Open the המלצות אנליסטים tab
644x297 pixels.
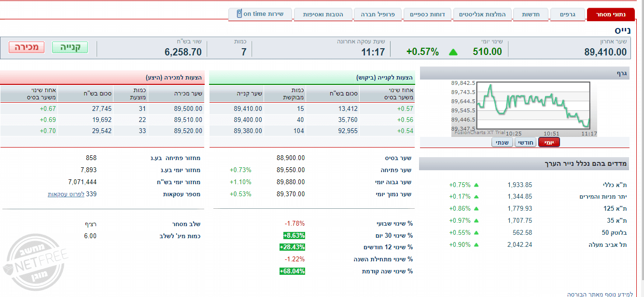(483, 14)
